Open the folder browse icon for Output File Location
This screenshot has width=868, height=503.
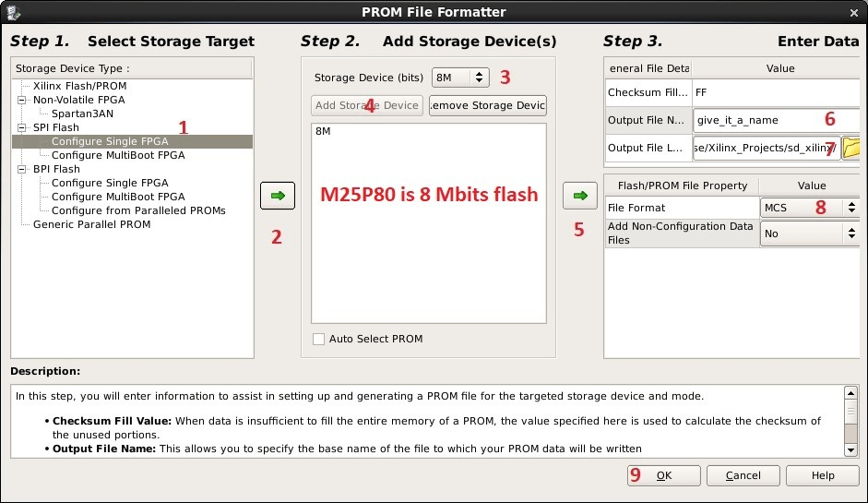(x=850, y=148)
